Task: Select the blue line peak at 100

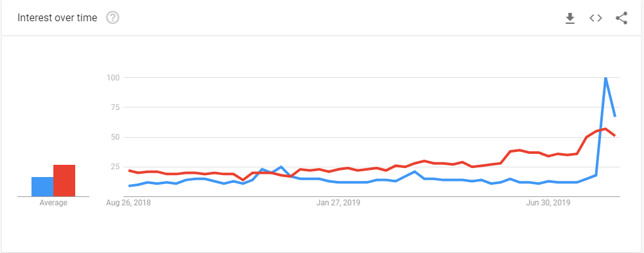Action: coord(605,78)
